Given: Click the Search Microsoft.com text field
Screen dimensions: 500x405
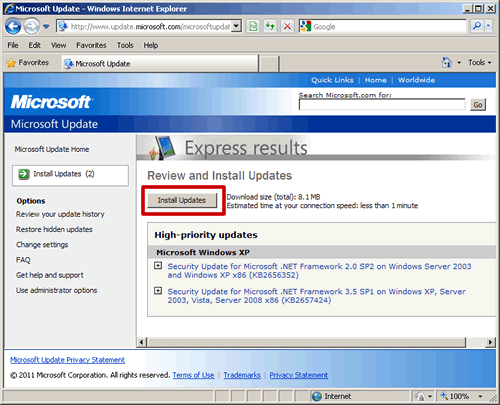Looking at the screenshot, I should [382, 104].
